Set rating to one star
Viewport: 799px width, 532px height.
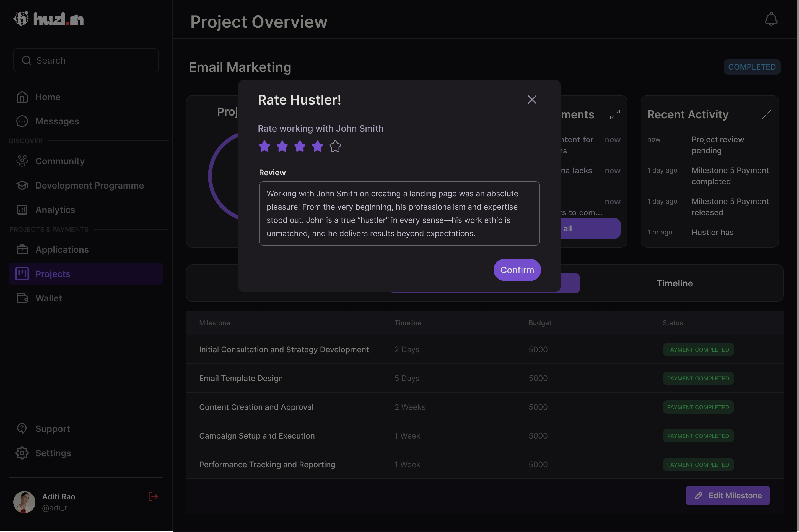[x=264, y=146]
